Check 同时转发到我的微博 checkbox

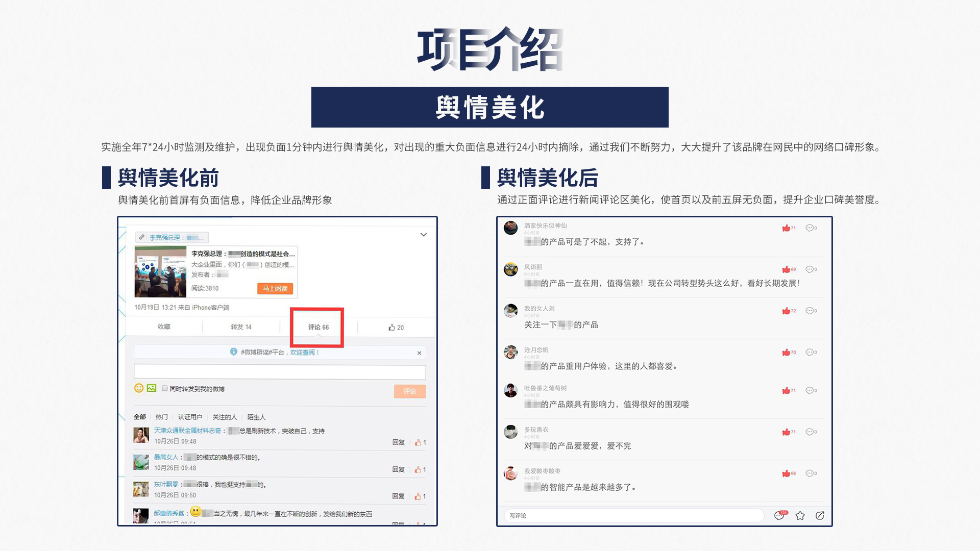165,389
